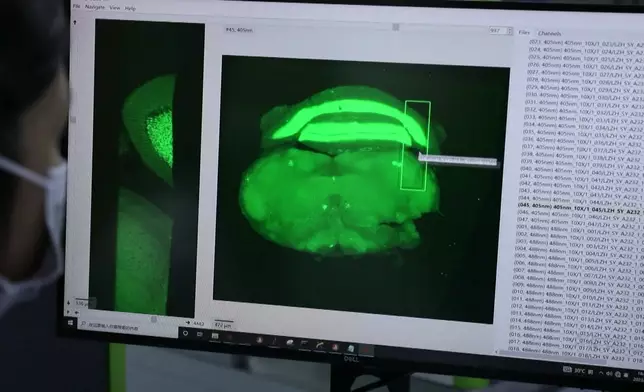
Task: Open Cortana circle icon on taskbar
Action: (185, 333)
